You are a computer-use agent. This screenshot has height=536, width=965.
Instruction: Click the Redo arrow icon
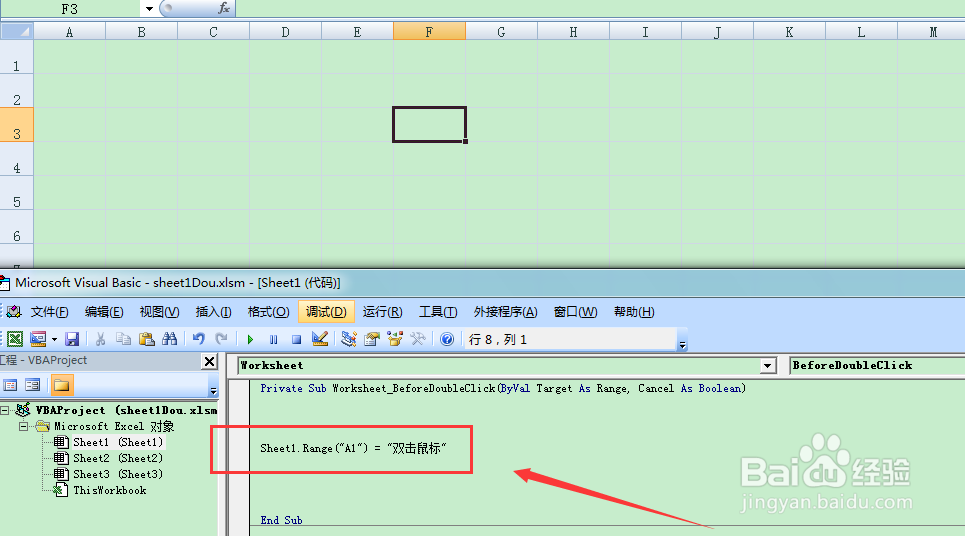pos(222,339)
